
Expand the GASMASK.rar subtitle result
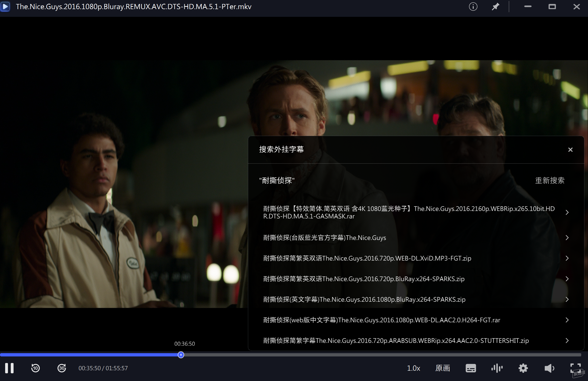567,213
